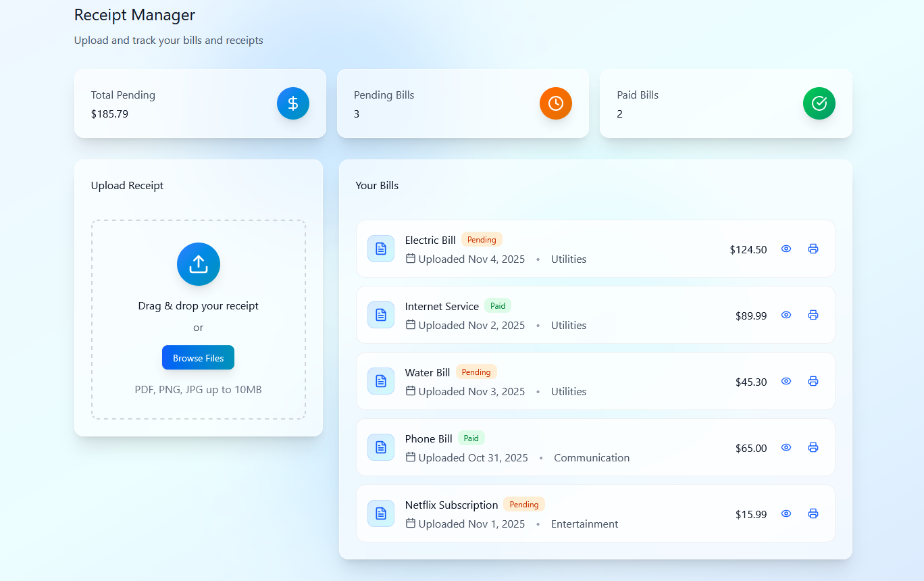The width and height of the screenshot is (924, 581).
Task: Click the document icon beside Water Bill
Action: [381, 381]
